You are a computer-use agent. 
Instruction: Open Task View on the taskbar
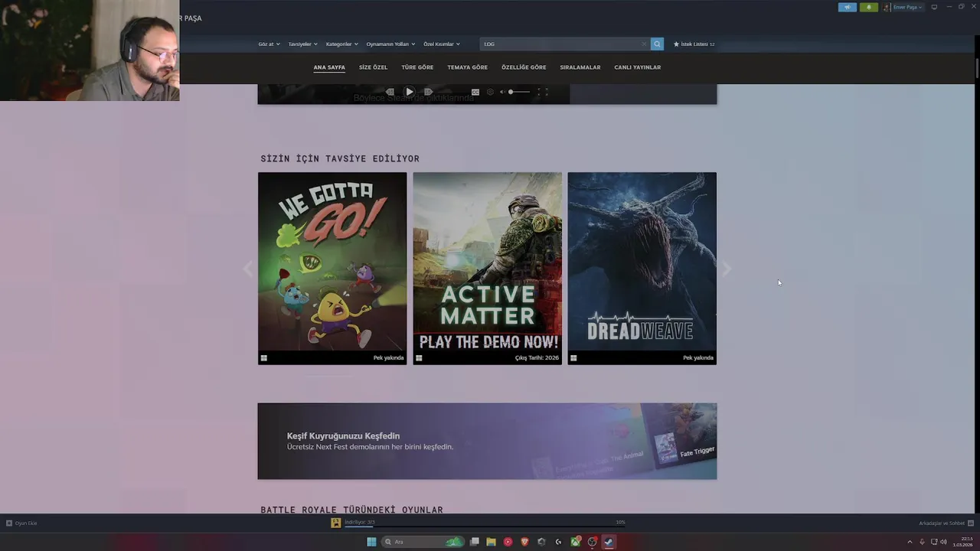(x=475, y=542)
